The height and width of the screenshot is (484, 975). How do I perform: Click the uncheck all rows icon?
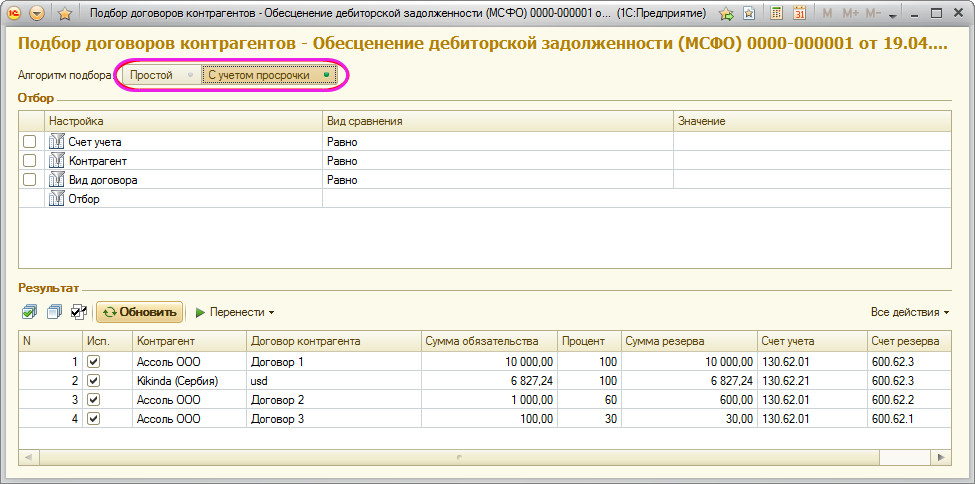point(54,312)
